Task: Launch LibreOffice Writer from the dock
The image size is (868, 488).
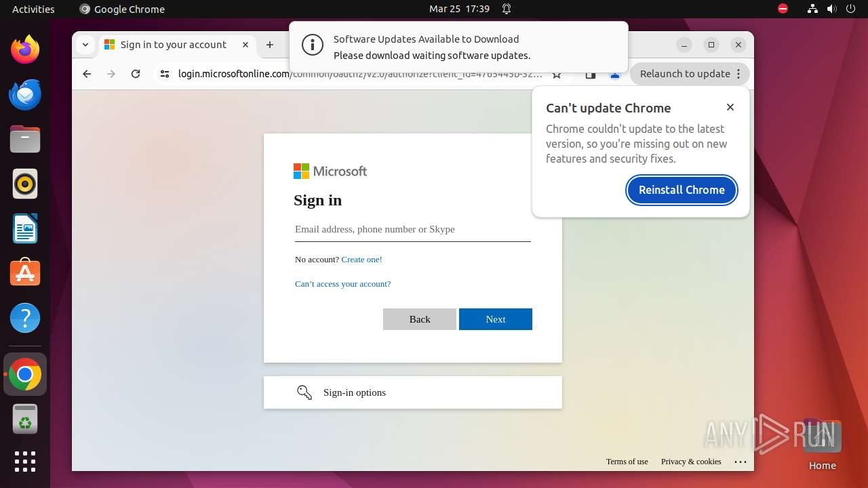Action: [x=25, y=228]
